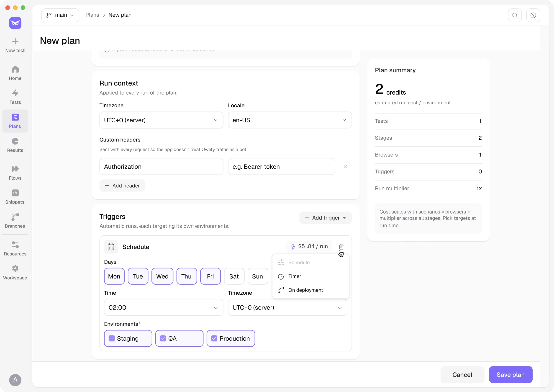Screen dimensions: 554x392
Task: Open the Snippets section
Action: (x=15, y=197)
